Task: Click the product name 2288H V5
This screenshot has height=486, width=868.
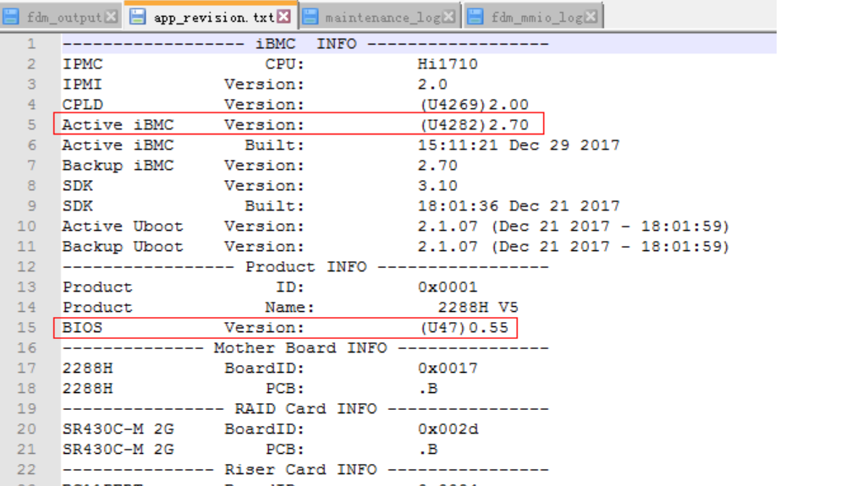Action: [476, 308]
